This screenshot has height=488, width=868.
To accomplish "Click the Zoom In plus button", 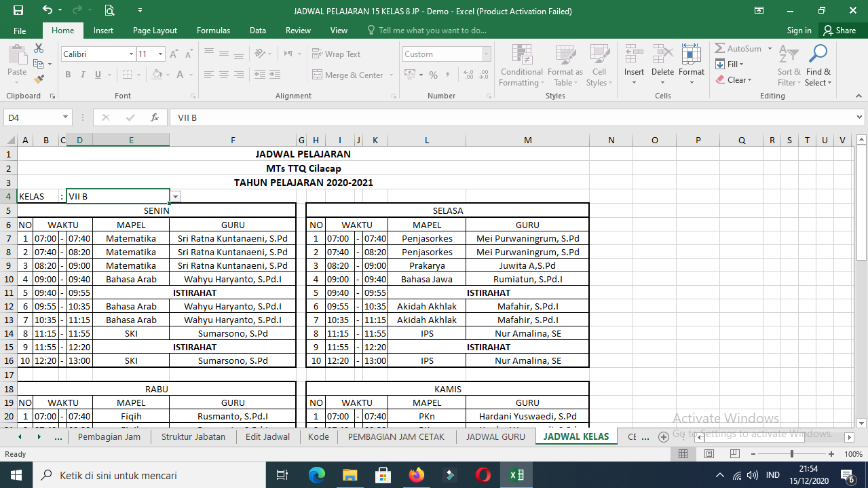I will [x=831, y=454].
